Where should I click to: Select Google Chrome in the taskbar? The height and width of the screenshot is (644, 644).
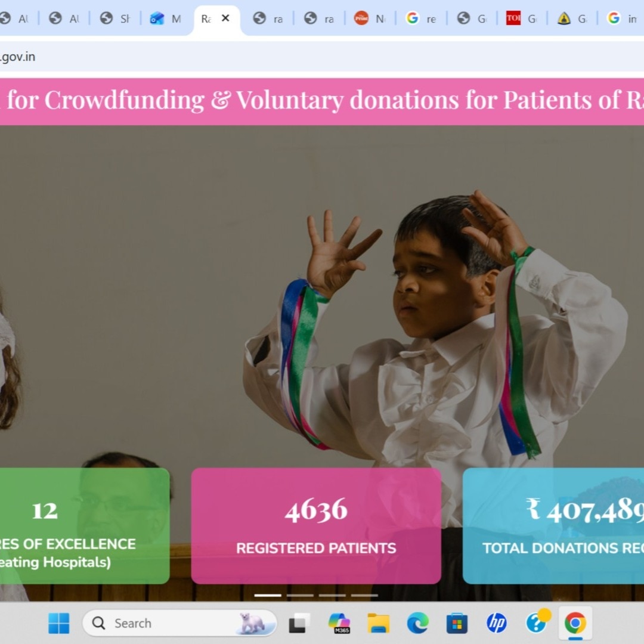tap(575, 623)
